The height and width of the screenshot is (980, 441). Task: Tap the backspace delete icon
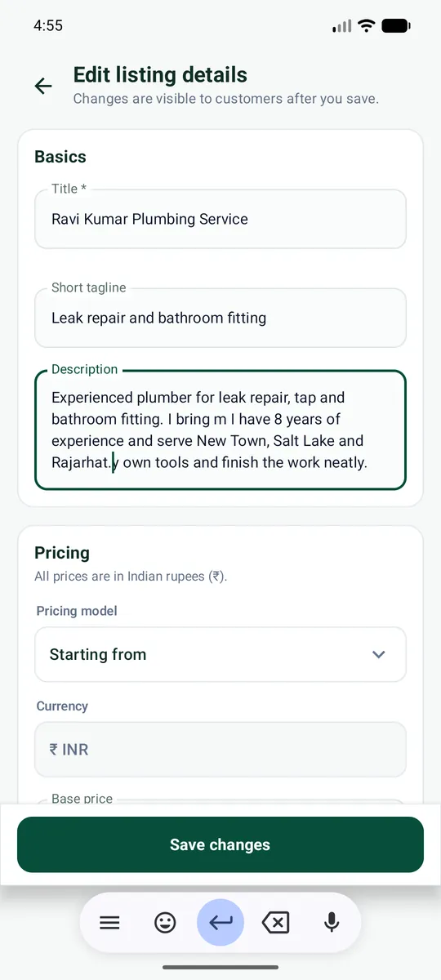(x=276, y=923)
